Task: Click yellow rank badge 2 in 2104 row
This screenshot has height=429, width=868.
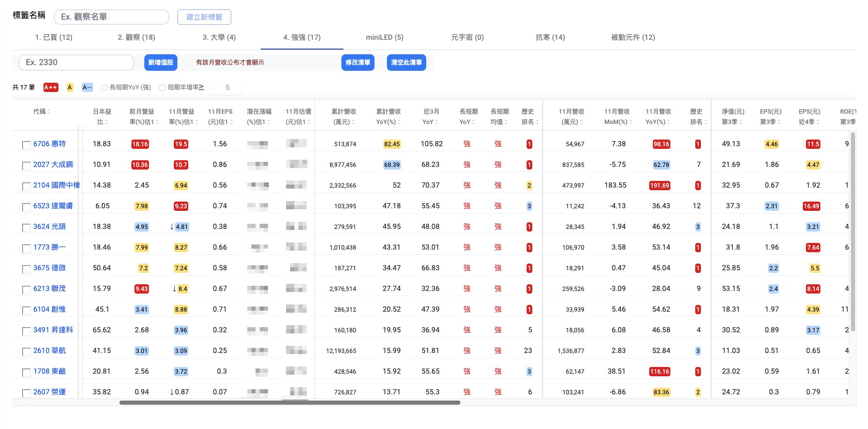Action: coord(529,186)
